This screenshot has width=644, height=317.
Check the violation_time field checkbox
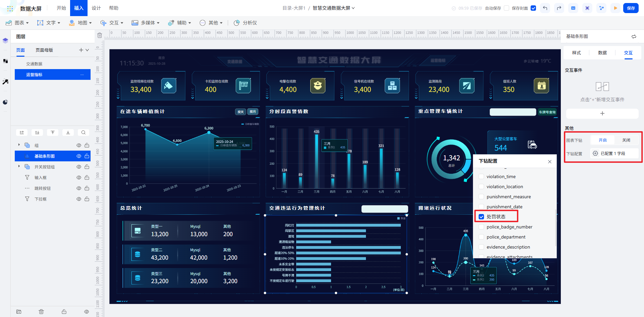click(x=481, y=176)
